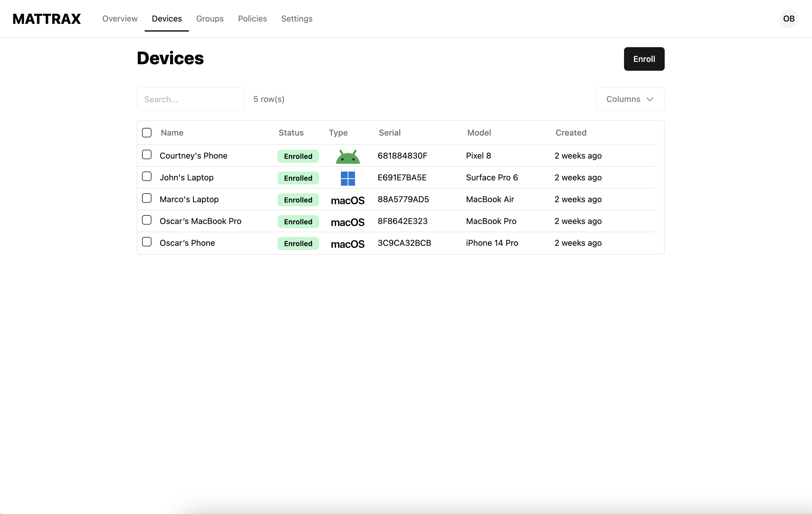The width and height of the screenshot is (812, 514).
Task: Check the select-all checkbox in the table header
Action: pos(147,133)
